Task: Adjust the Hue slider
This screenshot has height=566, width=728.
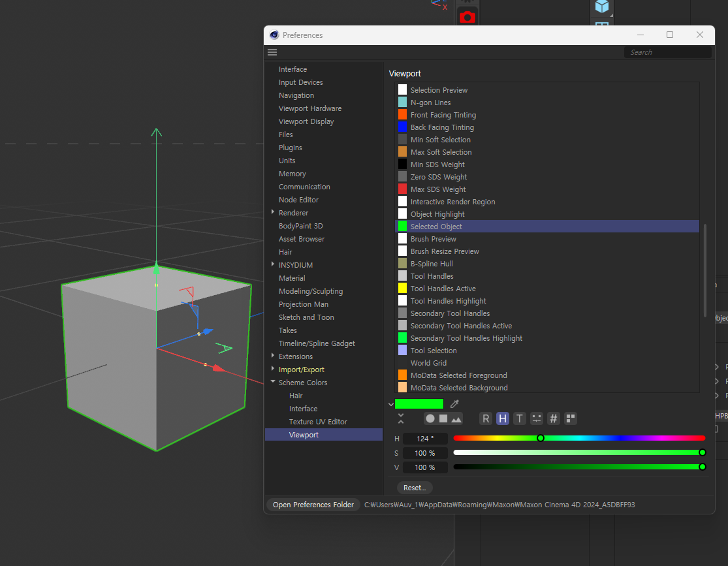Action: (x=579, y=438)
